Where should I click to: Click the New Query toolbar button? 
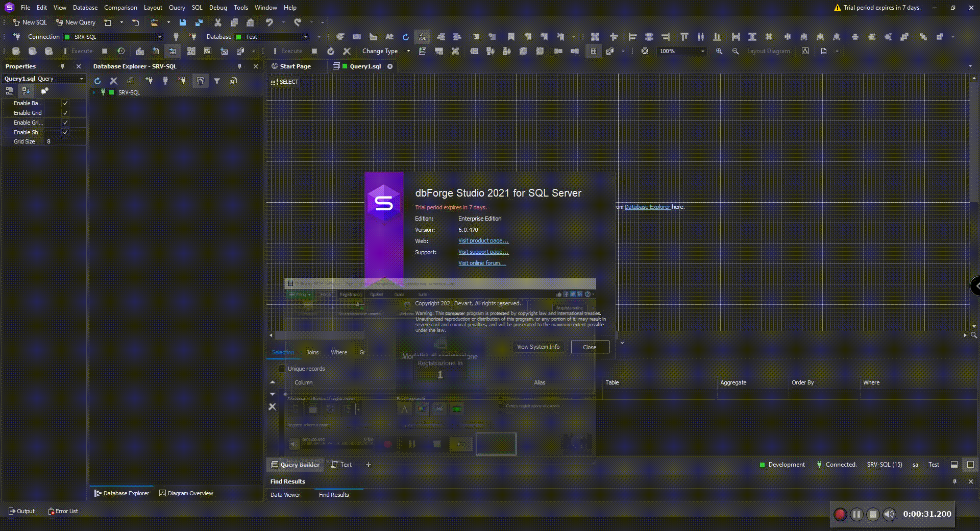point(76,22)
